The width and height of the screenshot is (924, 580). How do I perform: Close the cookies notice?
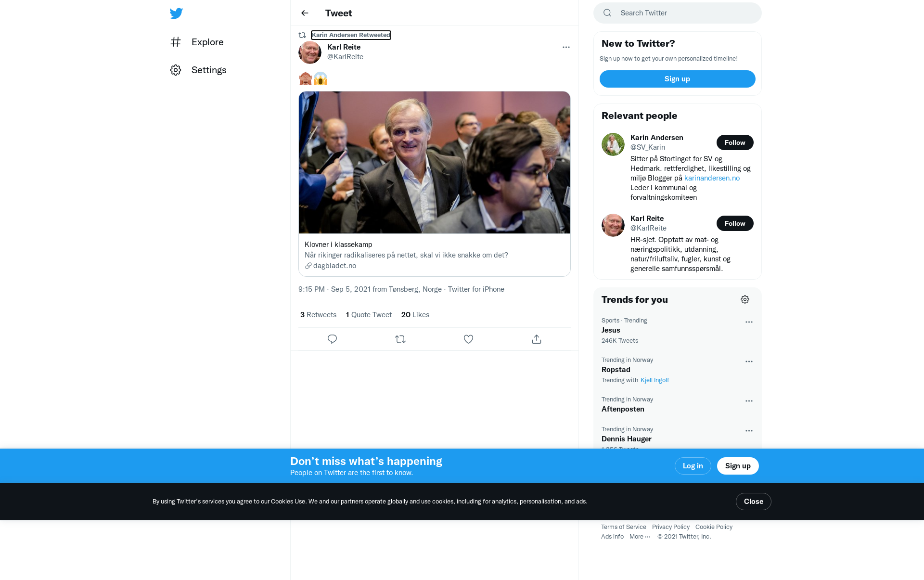pyautogui.click(x=753, y=502)
